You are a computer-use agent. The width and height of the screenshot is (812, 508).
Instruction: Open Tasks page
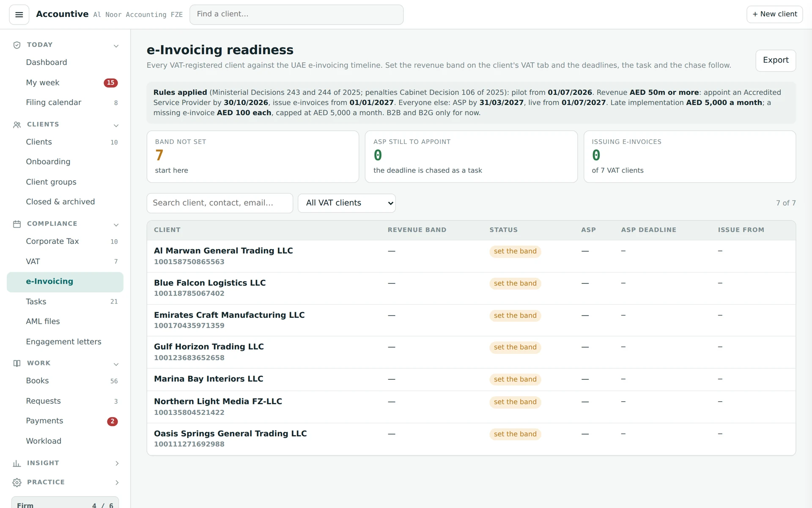pos(65,302)
